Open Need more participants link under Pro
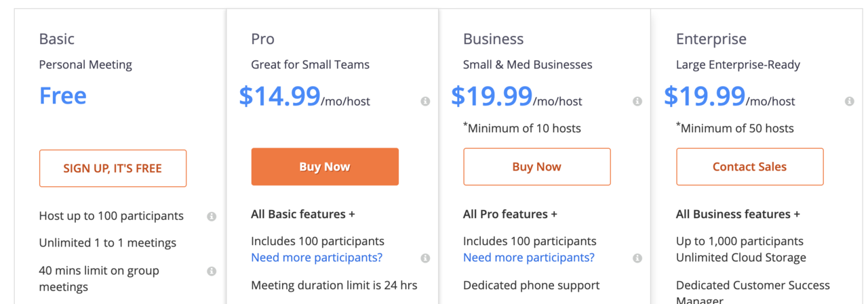The height and width of the screenshot is (304, 868). click(317, 257)
